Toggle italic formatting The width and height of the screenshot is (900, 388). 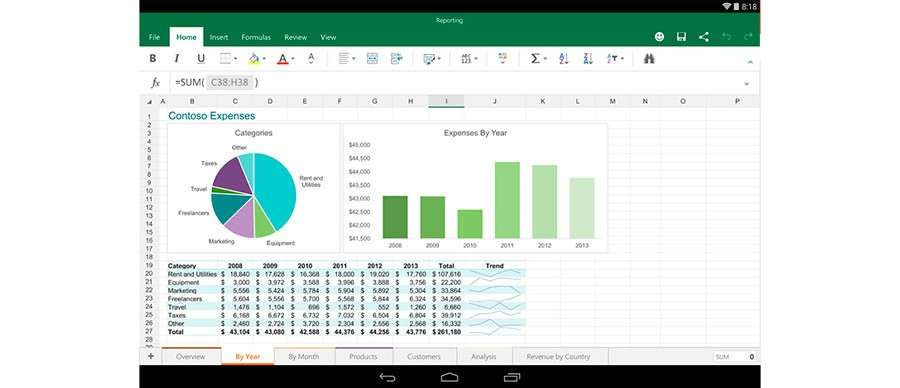[177, 59]
